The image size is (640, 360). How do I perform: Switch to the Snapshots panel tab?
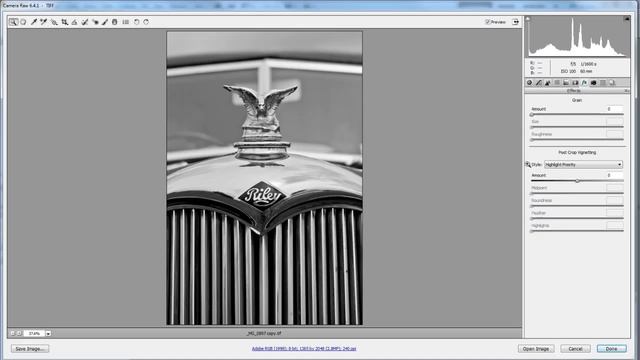point(612,82)
